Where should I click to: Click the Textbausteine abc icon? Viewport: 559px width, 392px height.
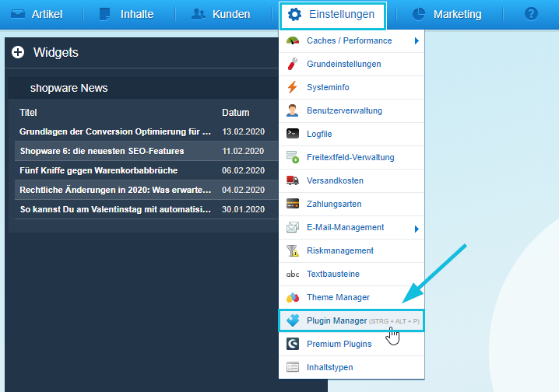click(x=293, y=274)
